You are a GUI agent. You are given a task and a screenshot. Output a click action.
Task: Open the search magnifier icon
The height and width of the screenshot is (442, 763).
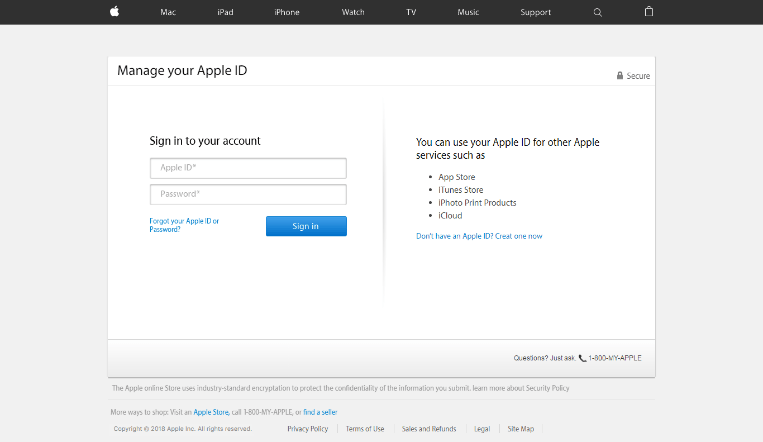(598, 12)
